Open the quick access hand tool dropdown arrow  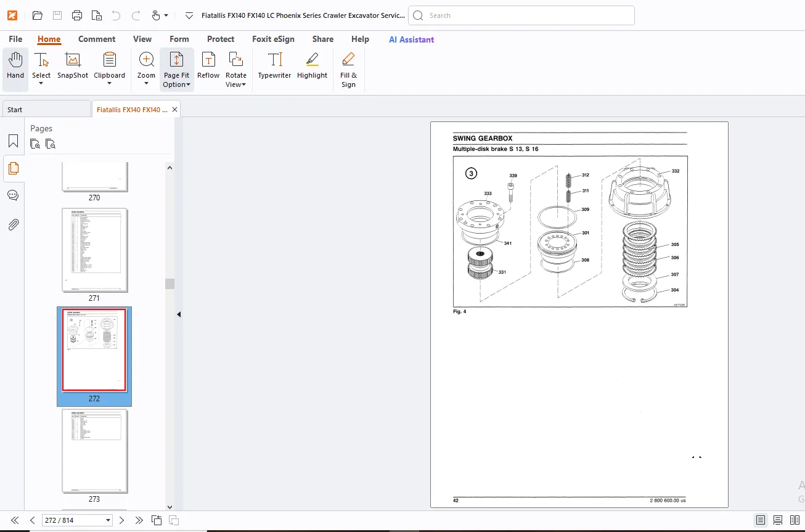166,15
